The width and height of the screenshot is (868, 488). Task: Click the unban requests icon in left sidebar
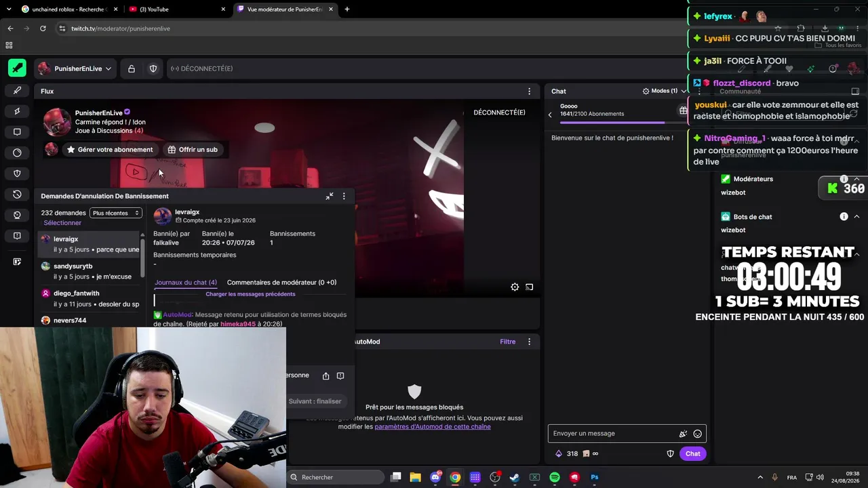pos(17,215)
